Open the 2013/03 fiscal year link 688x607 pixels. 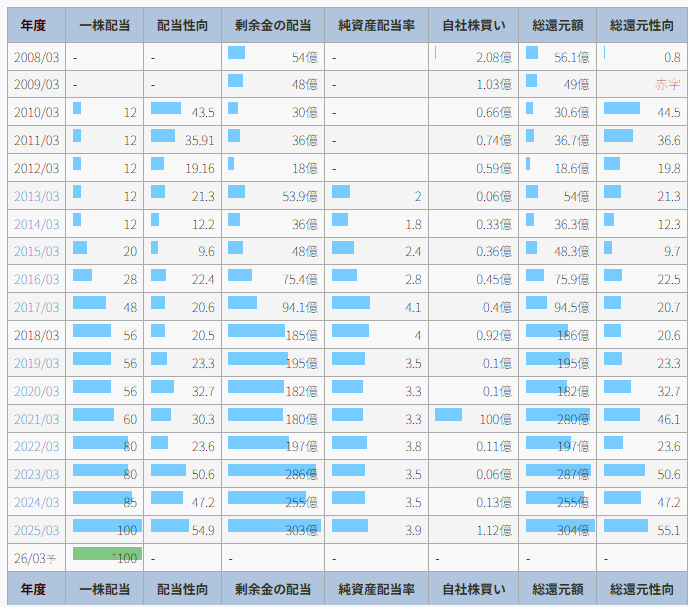pyautogui.click(x=36, y=197)
